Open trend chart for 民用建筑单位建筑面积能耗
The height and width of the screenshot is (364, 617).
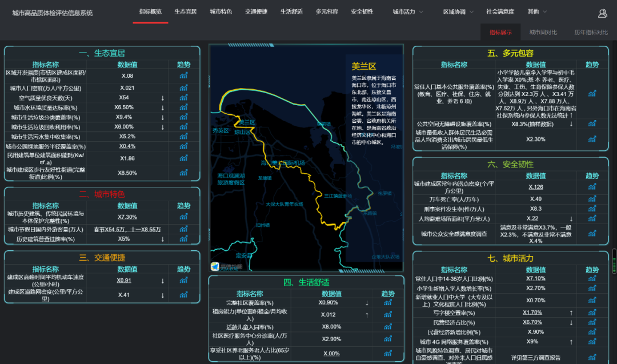click(x=183, y=158)
